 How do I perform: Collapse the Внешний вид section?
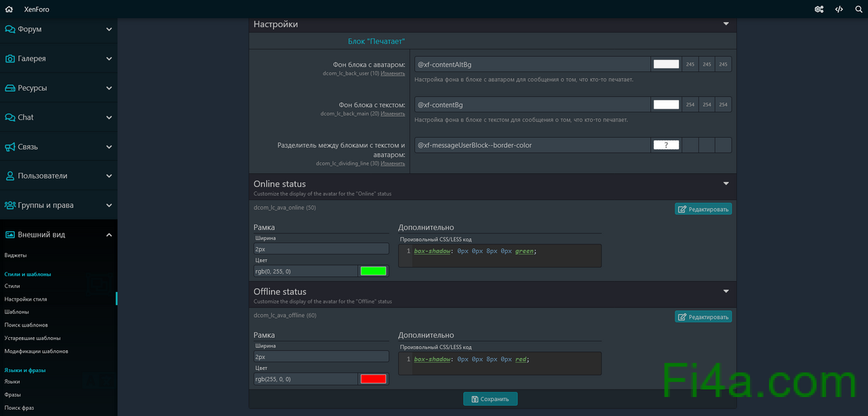click(108, 235)
